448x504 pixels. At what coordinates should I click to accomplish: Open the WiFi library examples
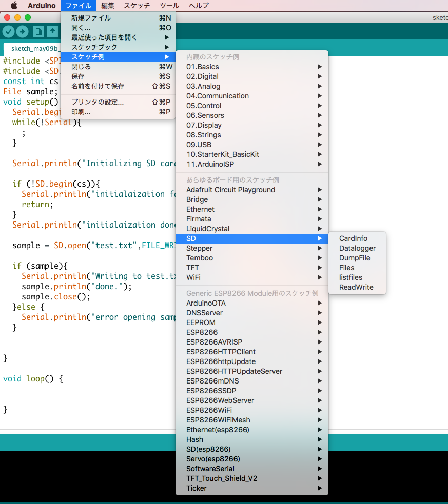pos(252,277)
